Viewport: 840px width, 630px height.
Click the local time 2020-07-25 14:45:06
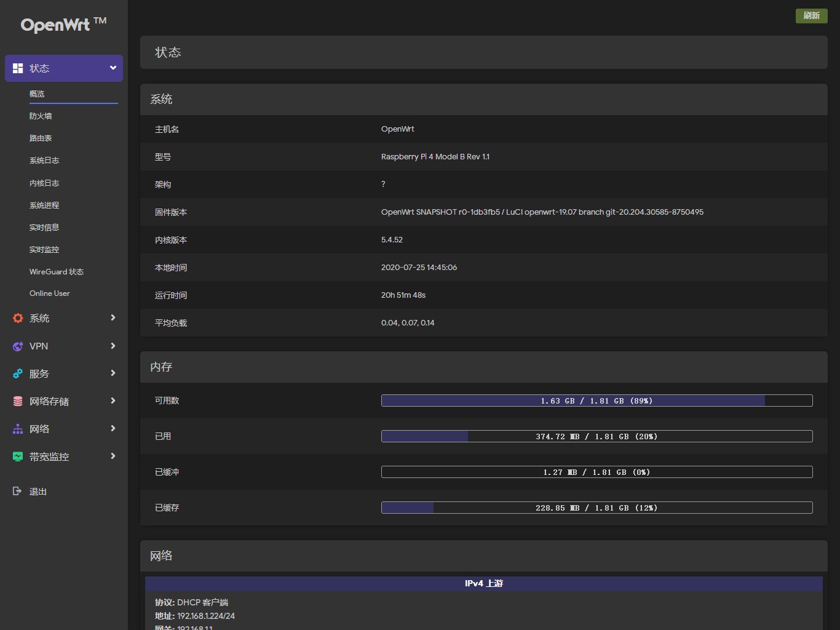pos(419,268)
